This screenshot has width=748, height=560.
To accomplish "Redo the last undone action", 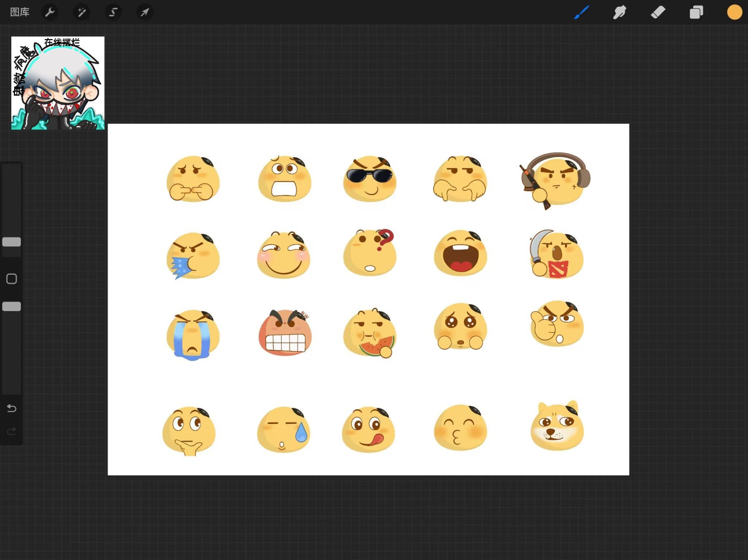I will click(11, 431).
